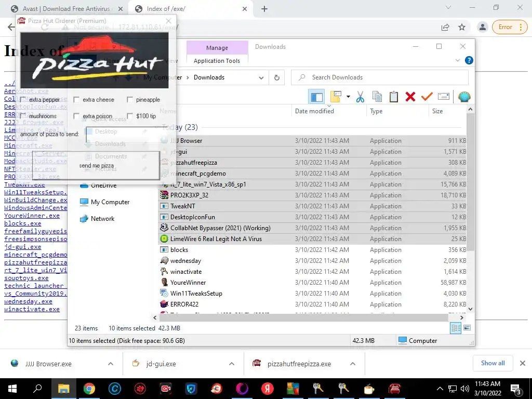Select Network in the navigation pane

[97, 219]
